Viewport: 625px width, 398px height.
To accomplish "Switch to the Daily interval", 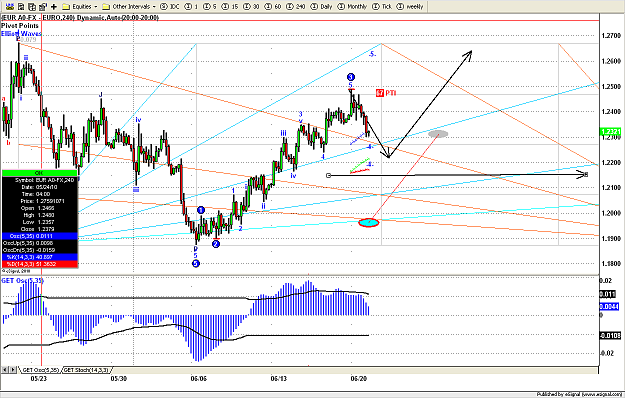I will click(322, 6).
